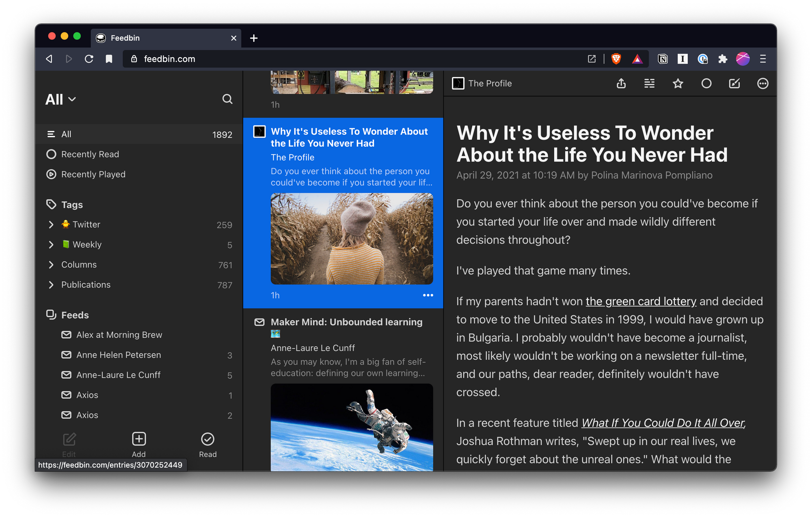Image resolution: width=812 pixels, height=518 pixels.
Task: Select Recently Read in the sidebar
Action: coord(90,154)
